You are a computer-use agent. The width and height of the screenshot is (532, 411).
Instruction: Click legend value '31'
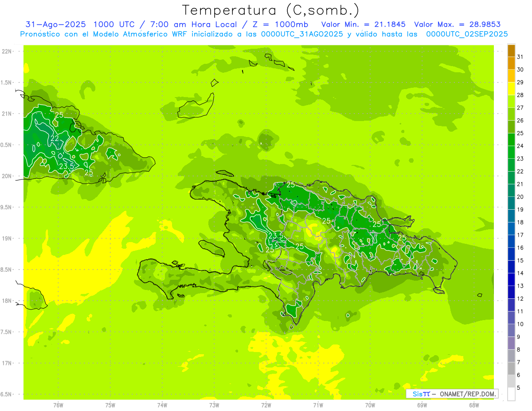point(520,57)
